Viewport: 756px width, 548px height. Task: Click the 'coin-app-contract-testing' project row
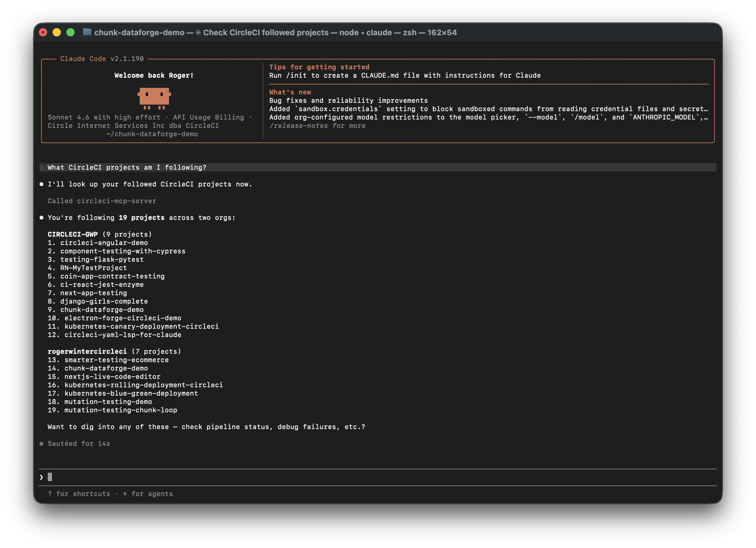click(106, 276)
